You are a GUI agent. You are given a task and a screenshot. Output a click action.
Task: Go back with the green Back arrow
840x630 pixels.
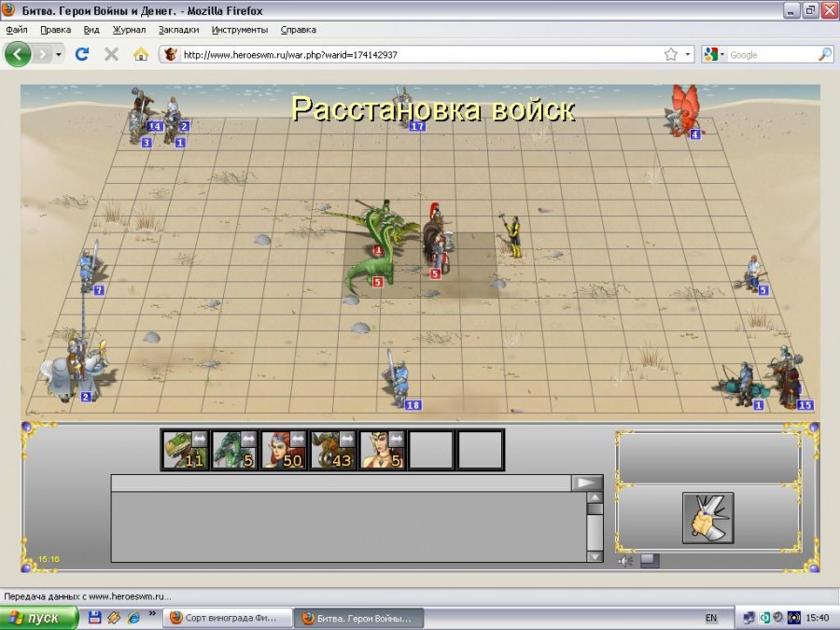tap(18, 54)
